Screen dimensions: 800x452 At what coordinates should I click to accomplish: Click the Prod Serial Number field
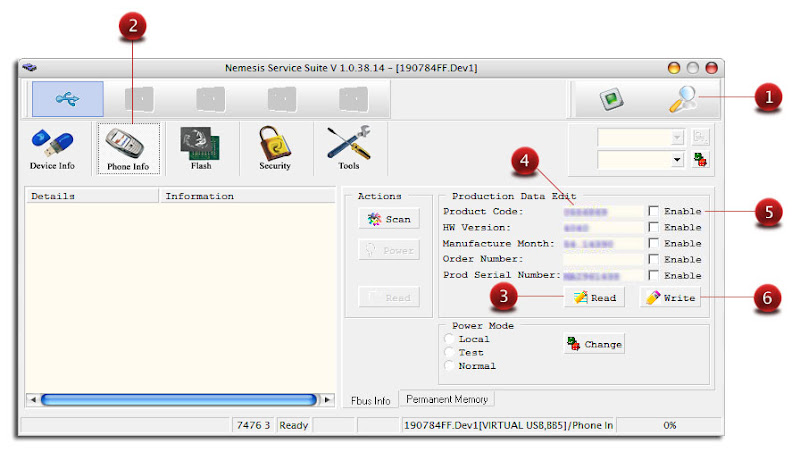pyautogui.click(x=603, y=275)
